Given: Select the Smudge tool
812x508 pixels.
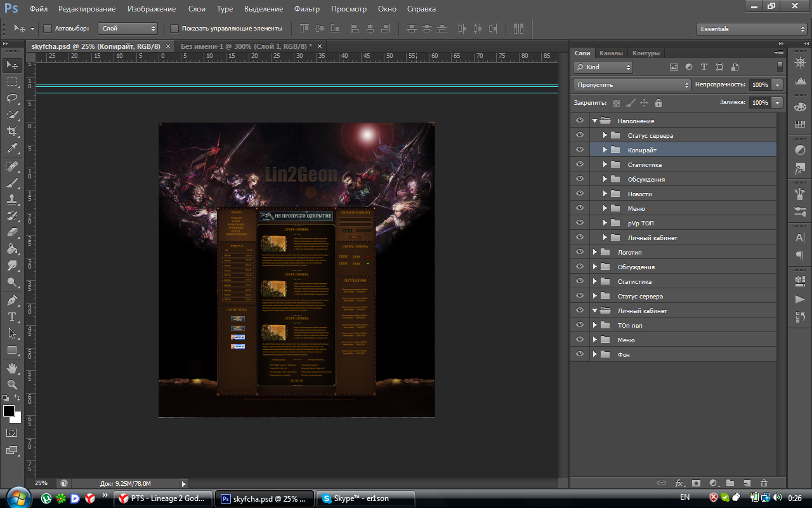Looking at the screenshot, I should (x=12, y=265).
